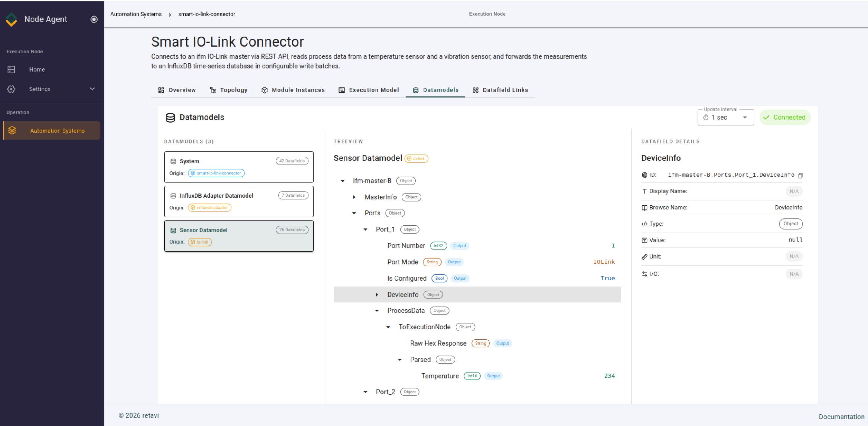The image size is (868, 426).
Task: Click the Value field icon
Action: [x=644, y=240]
